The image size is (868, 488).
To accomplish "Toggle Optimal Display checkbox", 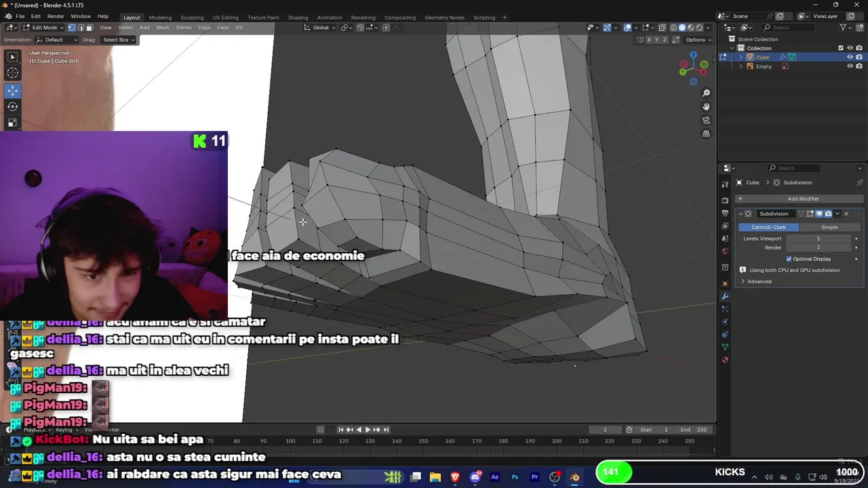I will click(789, 259).
